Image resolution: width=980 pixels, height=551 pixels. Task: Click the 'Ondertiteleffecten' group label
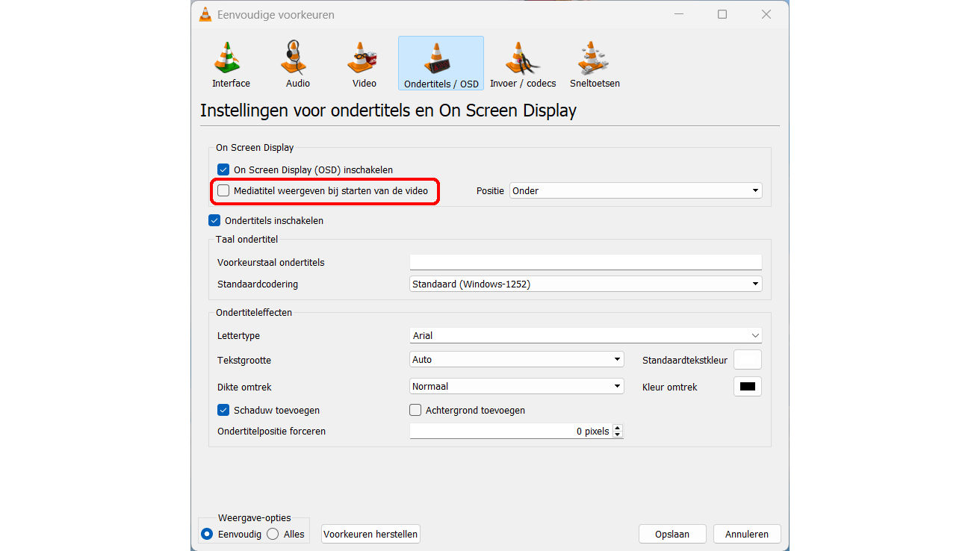[254, 312]
